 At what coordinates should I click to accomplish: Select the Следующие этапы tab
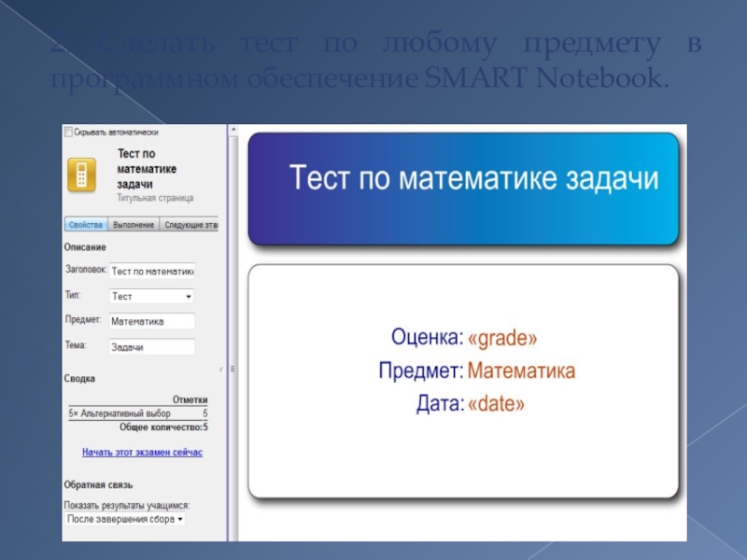point(190,225)
